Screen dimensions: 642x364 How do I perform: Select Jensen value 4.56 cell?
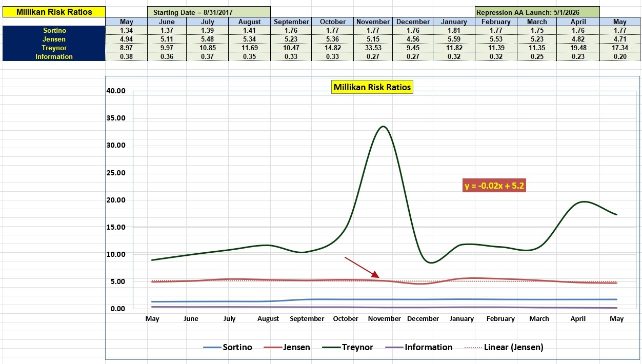(x=413, y=39)
